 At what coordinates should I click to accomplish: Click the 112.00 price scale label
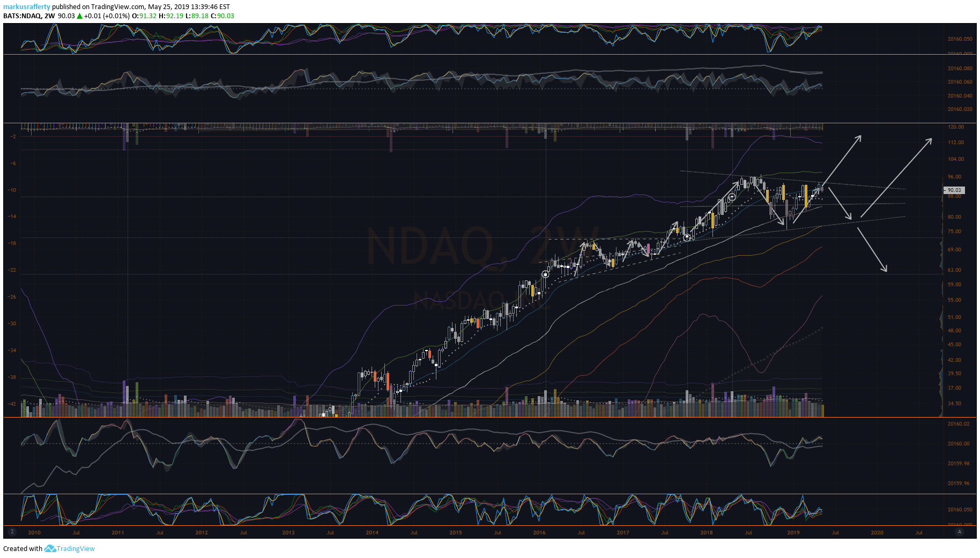coord(956,142)
